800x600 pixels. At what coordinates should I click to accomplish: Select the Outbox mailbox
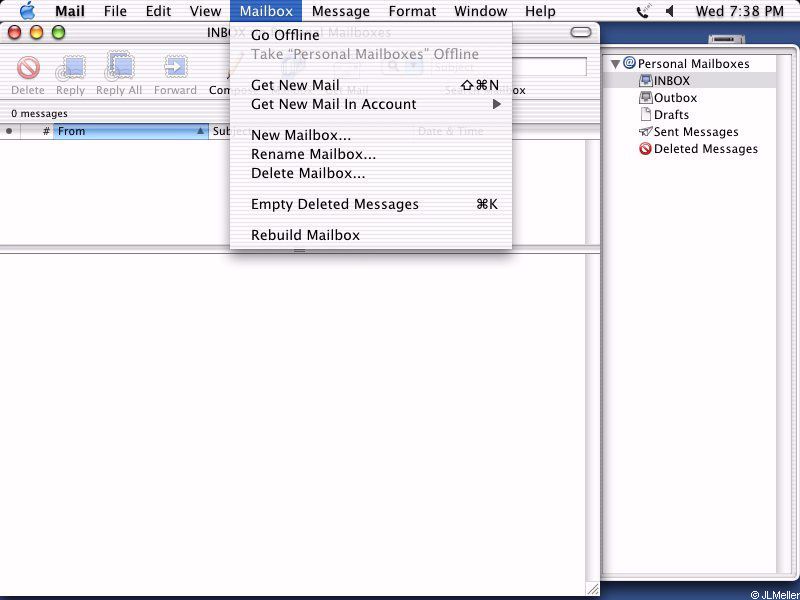pyautogui.click(x=668, y=97)
